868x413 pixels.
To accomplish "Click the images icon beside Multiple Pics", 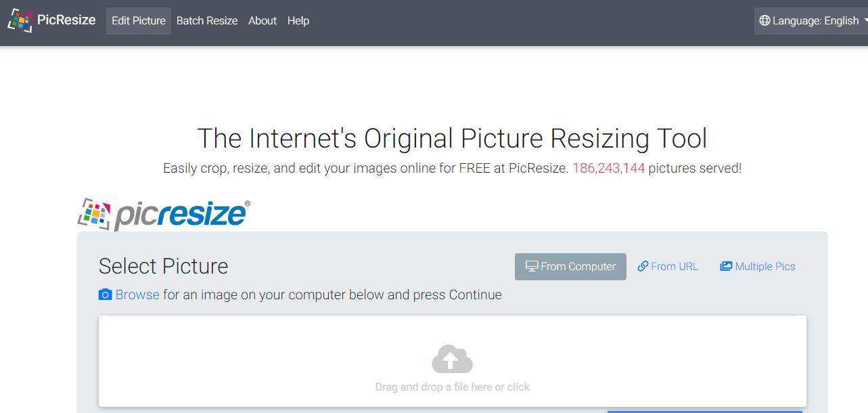I will [726, 267].
